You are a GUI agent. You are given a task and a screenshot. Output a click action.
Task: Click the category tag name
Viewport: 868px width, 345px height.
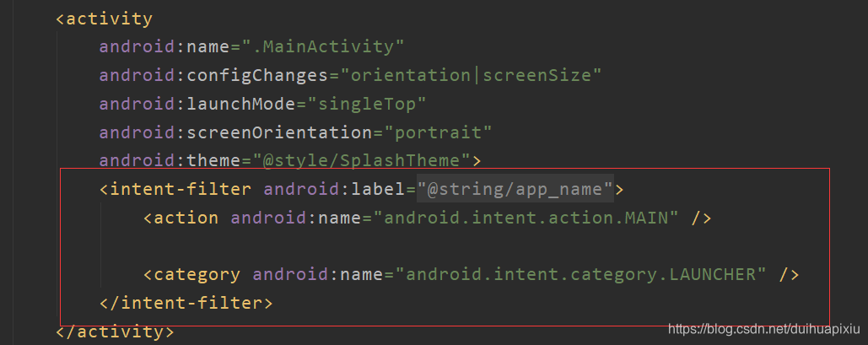(x=191, y=275)
